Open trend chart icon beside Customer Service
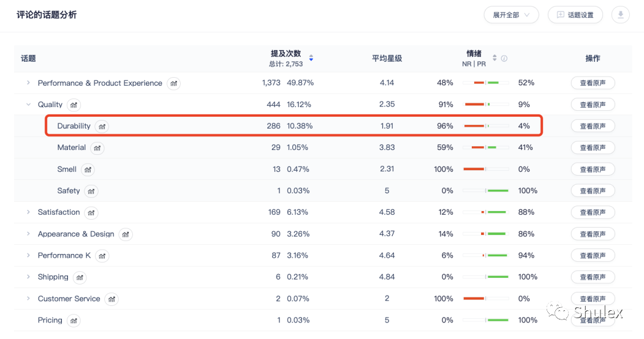 tap(112, 299)
